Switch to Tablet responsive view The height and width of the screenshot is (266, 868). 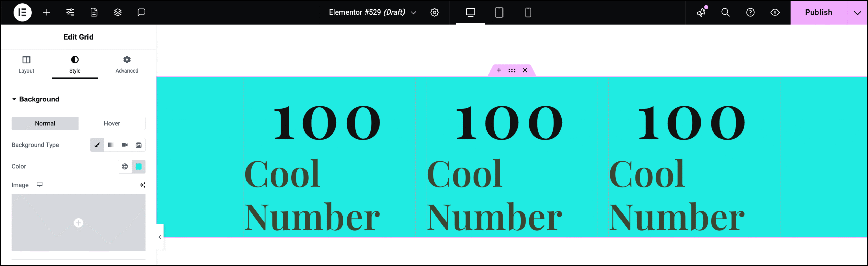[x=499, y=13]
